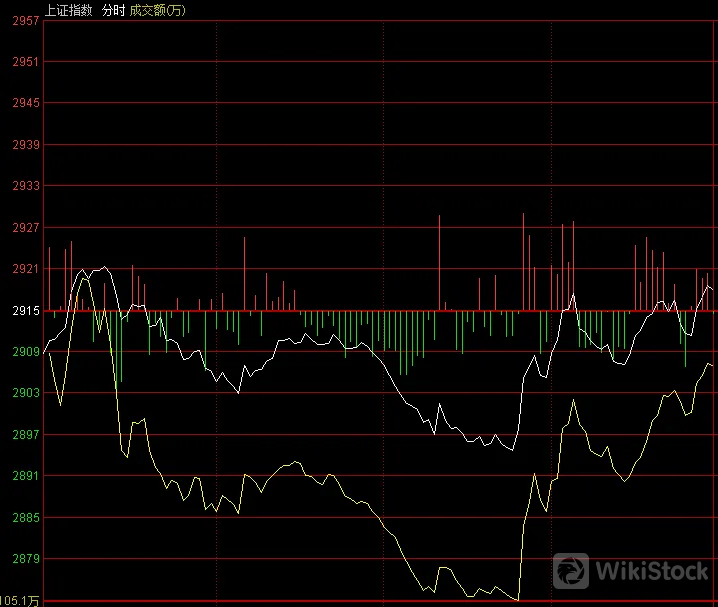
Task: Click the green 2909 price axis label
Action: [x=26, y=352]
